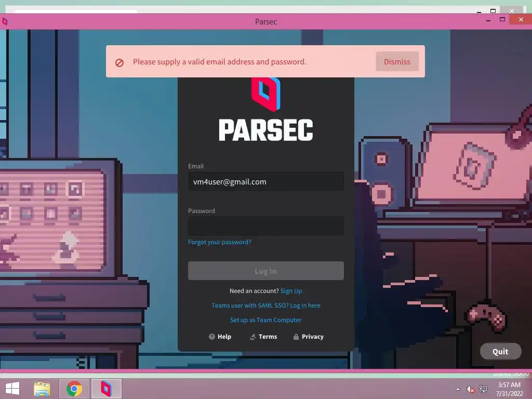Viewport: 532px width, 399px height.
Task: Quit the Parsec application
Action: click(x=500, y=352)
